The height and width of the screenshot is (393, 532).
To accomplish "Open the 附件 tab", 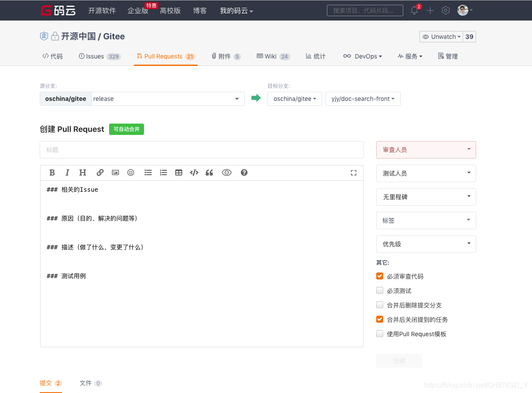I will (226, 56).
